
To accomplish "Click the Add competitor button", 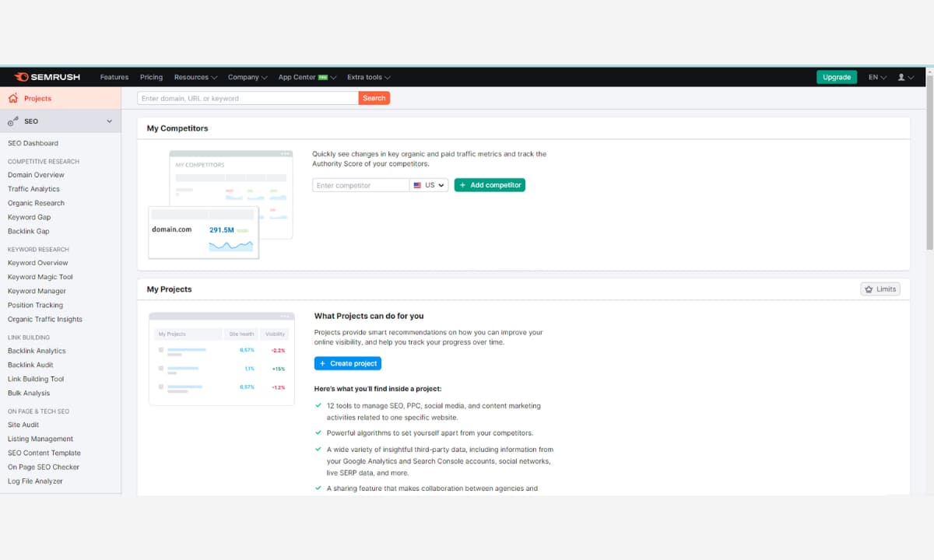I will point(490,185).
